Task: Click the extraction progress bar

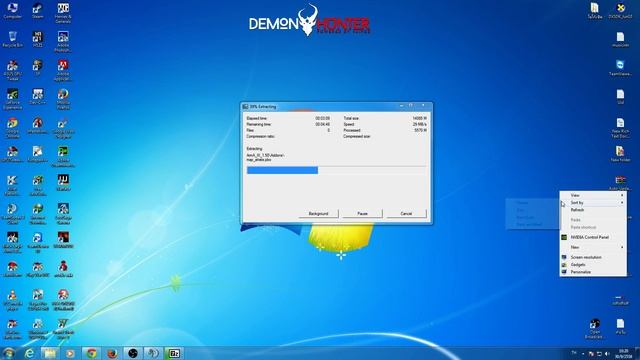Action: tap(336, 170)
